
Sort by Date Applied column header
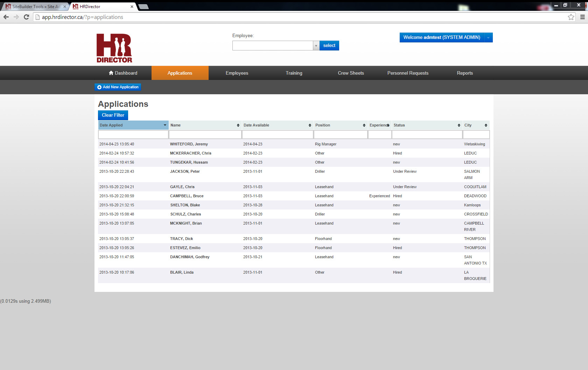tap(133, 125)
